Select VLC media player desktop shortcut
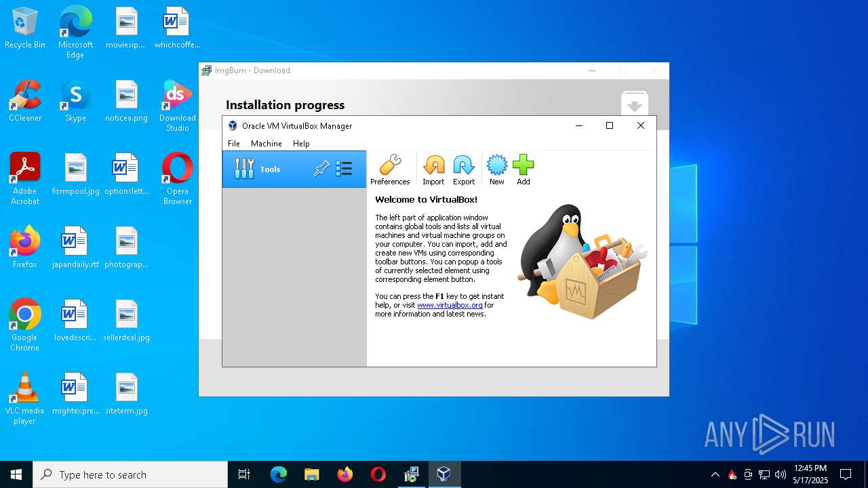The image size is (868, 488). 25,399
